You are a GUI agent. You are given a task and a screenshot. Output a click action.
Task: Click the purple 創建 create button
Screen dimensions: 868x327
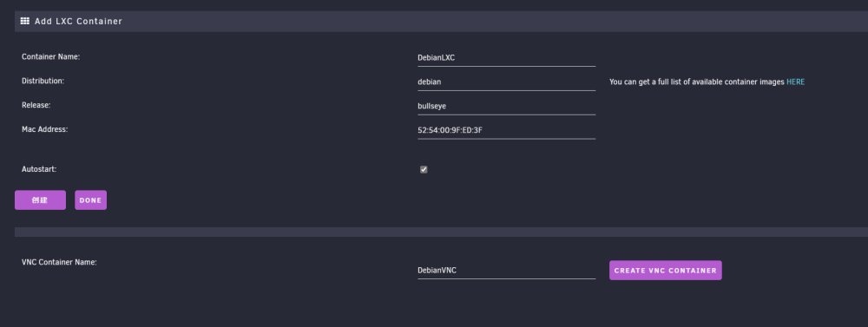tap(41, 200)
